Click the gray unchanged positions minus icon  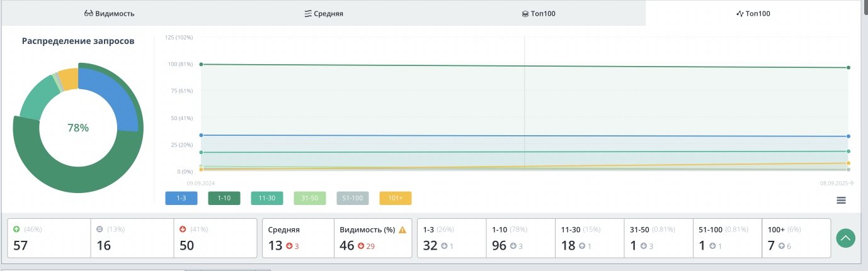100,230
